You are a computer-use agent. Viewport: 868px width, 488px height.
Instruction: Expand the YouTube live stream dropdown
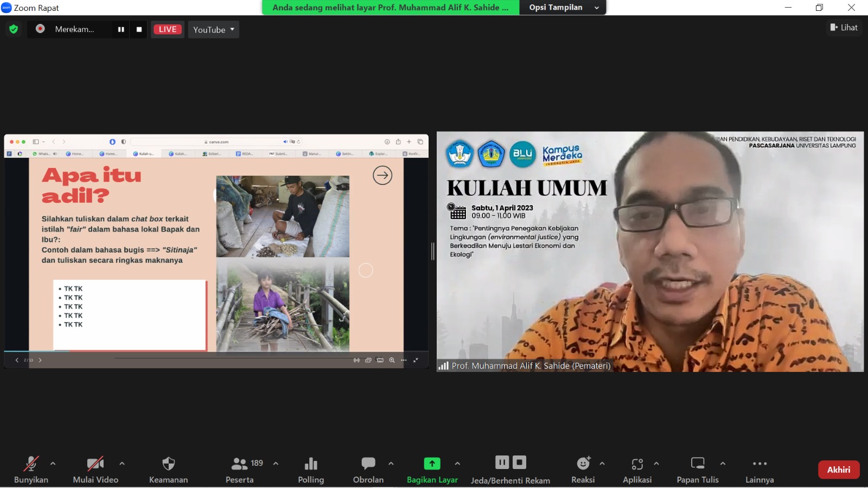[214, 29]
